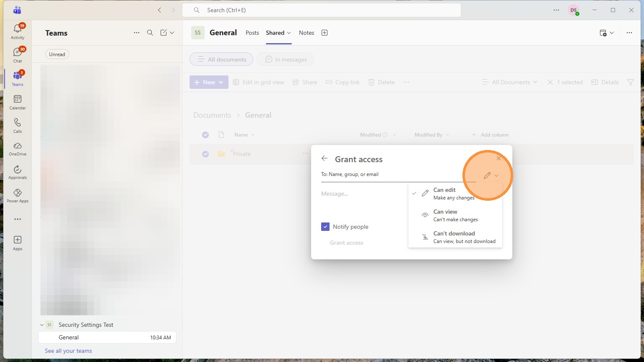Open the filter pane icon
644x362 pixels.
click(x=631, y=82)
